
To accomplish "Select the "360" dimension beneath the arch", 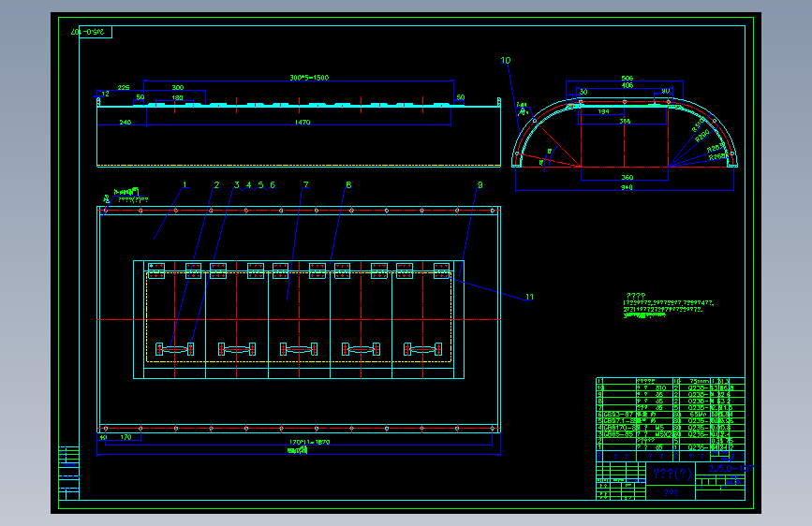I will 627,177.
